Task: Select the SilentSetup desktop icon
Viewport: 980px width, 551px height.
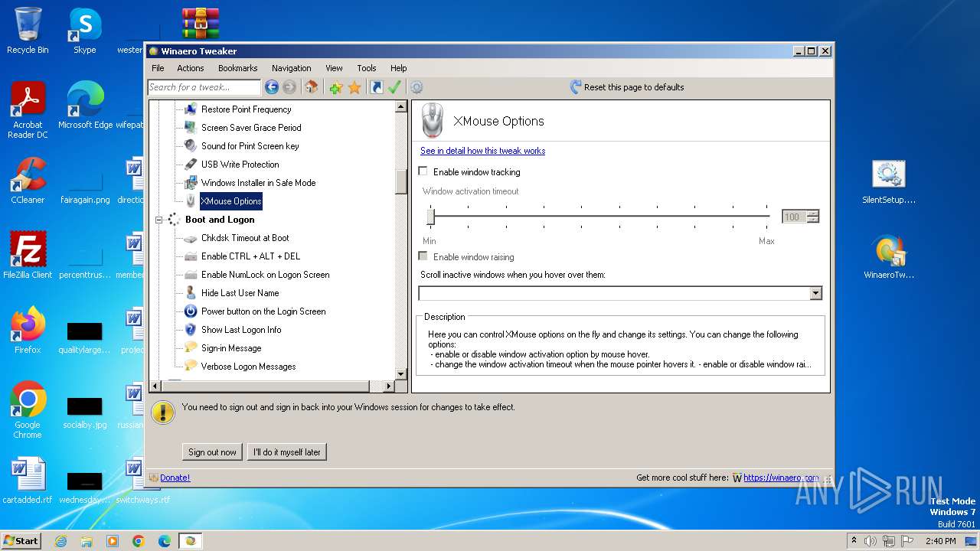Action: coord(889,182)
